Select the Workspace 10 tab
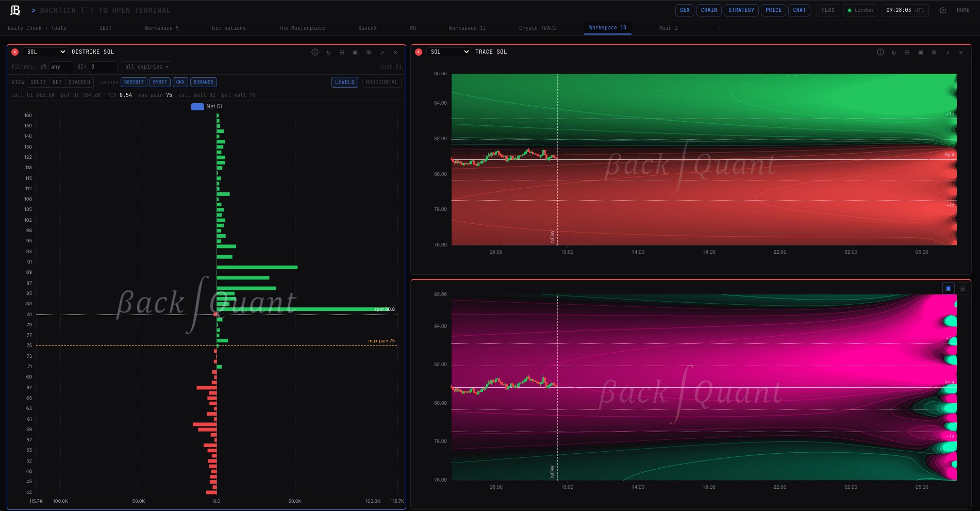980x511 pixels. coord(608,28)
